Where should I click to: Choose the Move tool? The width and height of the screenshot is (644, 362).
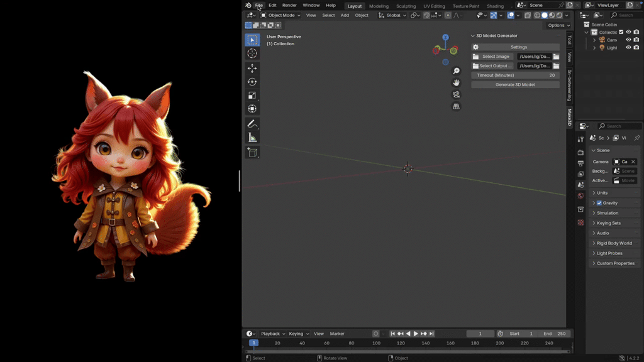coord(252,68)
